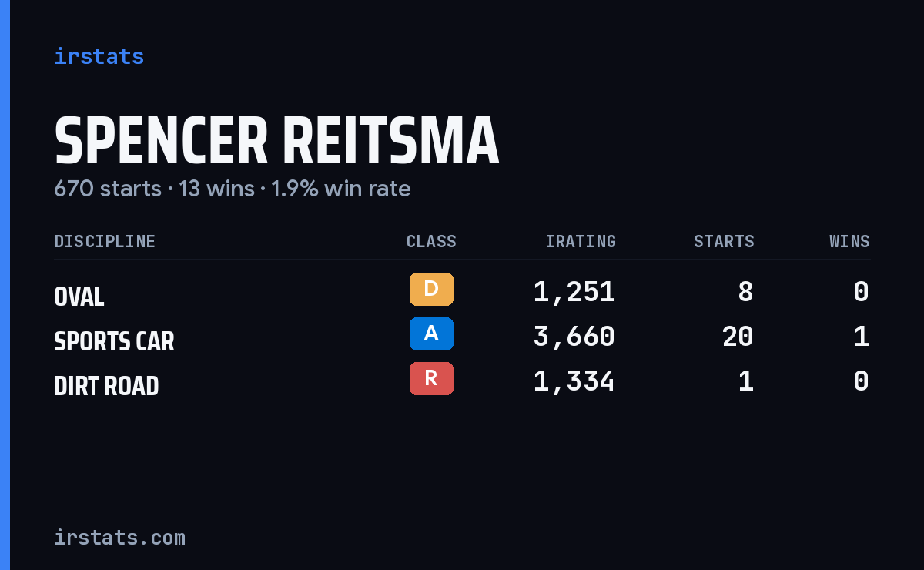Click the 3,660 iRating value
Viewport: 924px width, 570px height.
(574, 337)
